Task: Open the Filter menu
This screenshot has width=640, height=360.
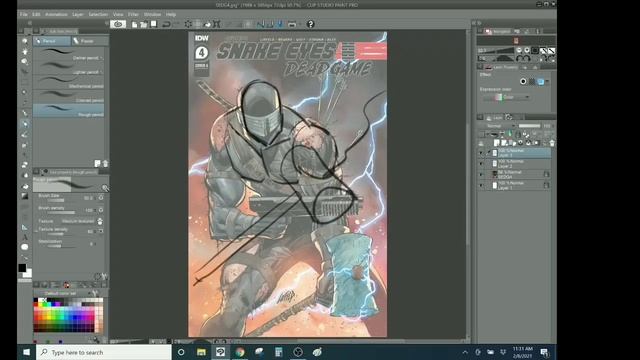Action: click(133, 14)
